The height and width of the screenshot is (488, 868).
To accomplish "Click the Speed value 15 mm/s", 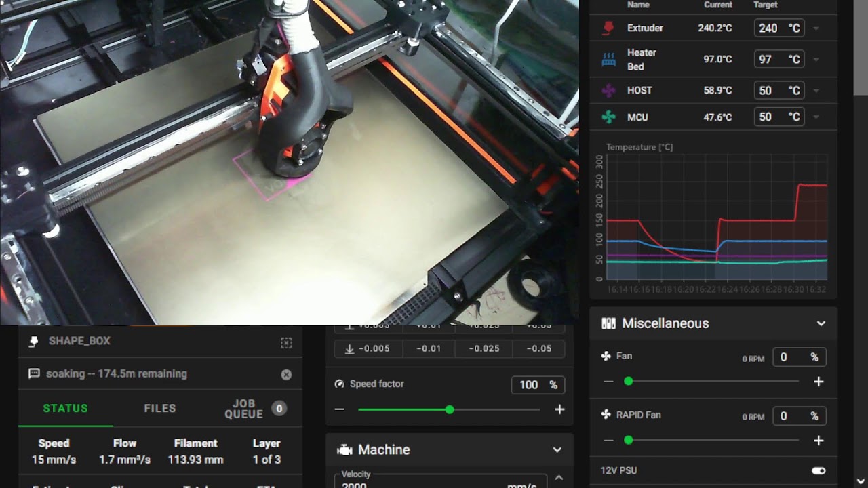I will (54, 460).
